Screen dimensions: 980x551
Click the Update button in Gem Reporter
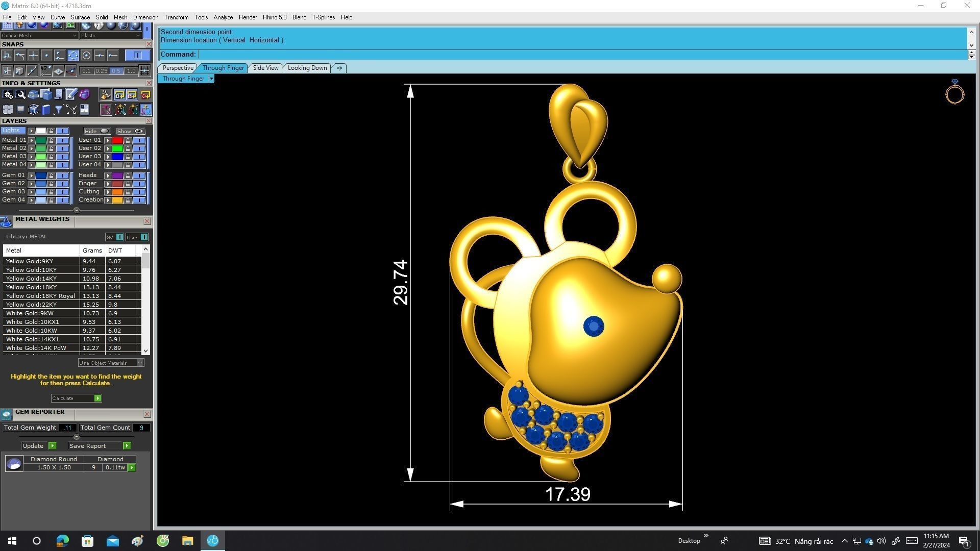(x=39, y=446)
